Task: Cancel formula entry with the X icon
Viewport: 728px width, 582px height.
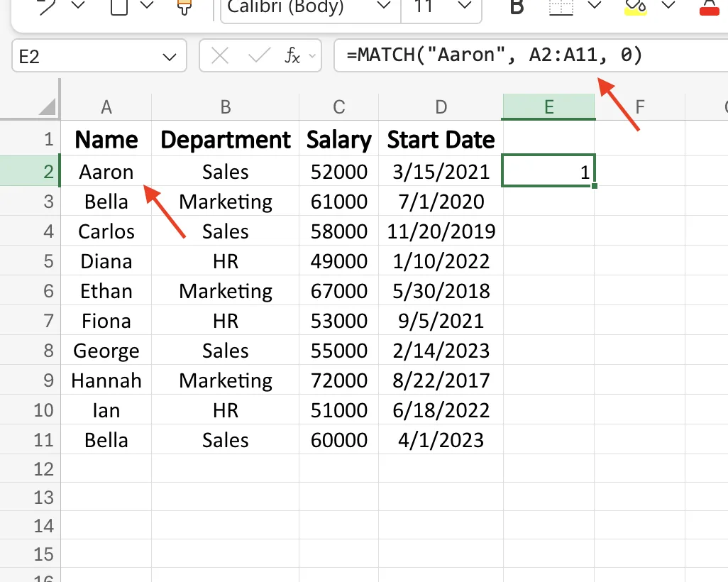Action: tap(220, 56)
